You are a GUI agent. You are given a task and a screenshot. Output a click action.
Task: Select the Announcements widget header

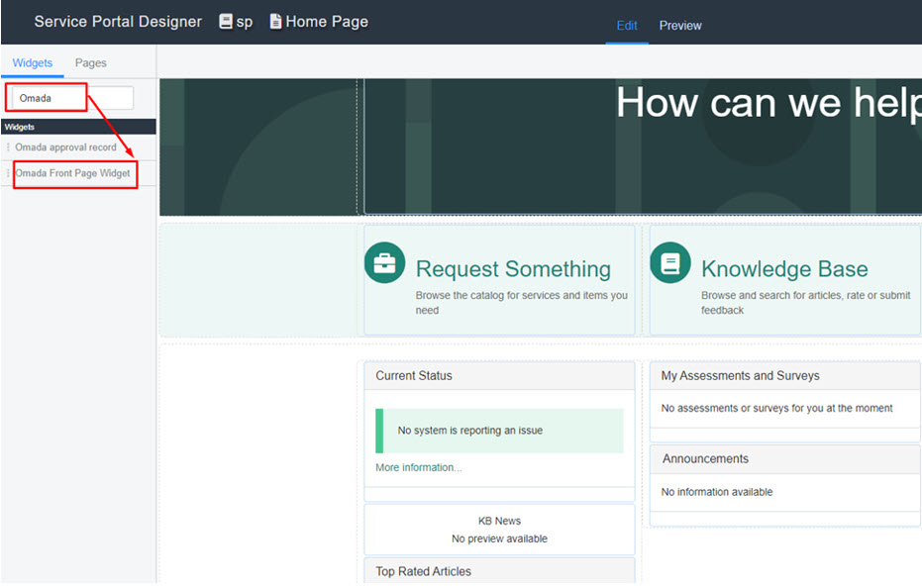(784, 458)
